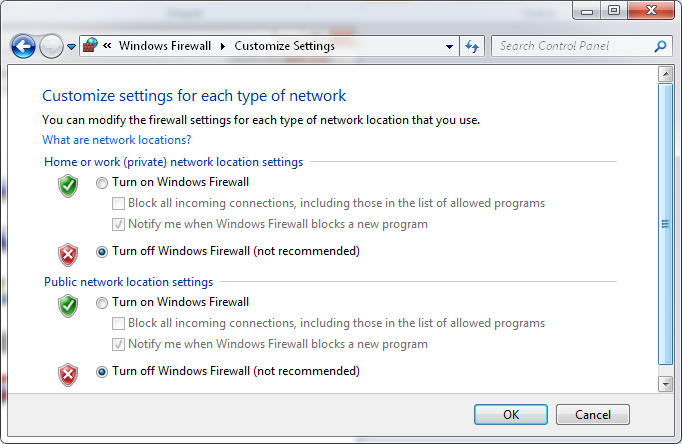Click the Refresh arrows icon beside address bar

(x=472, y=46)
